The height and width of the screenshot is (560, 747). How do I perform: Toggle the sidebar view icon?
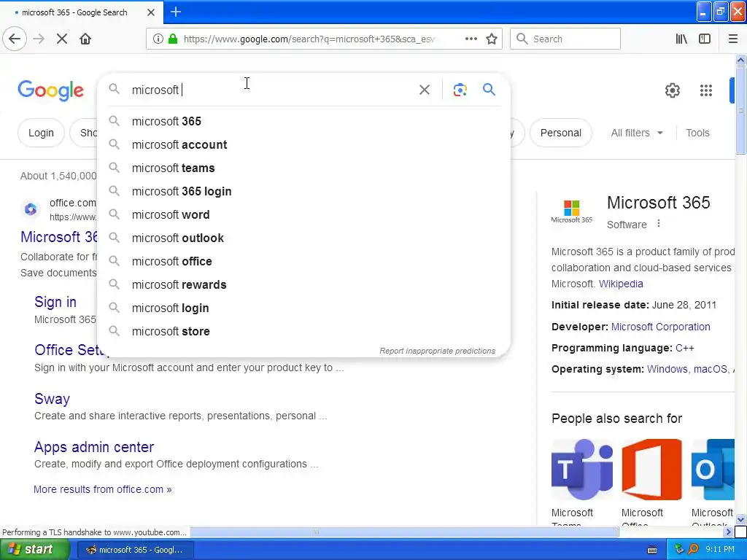(705, 39)
